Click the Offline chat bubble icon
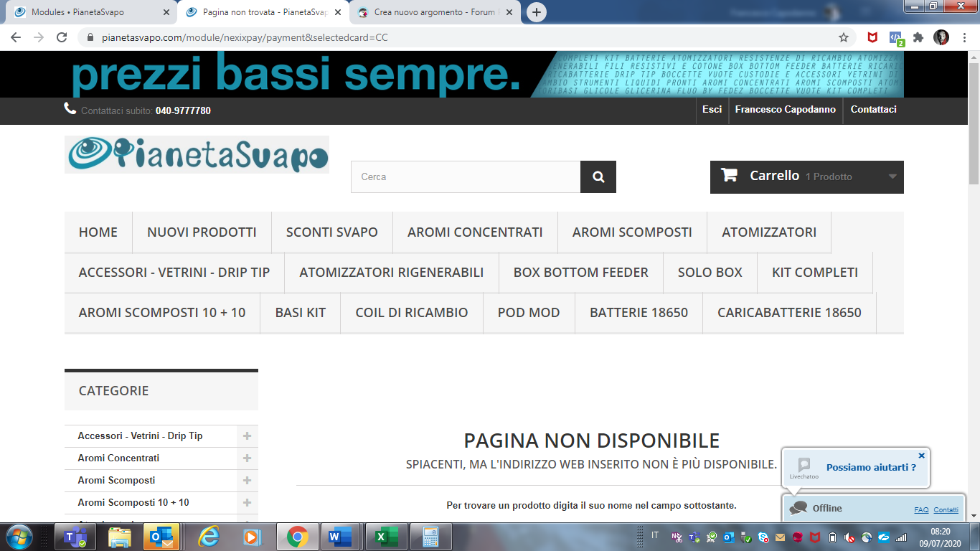The image size is (980, 551). [798, 508]
